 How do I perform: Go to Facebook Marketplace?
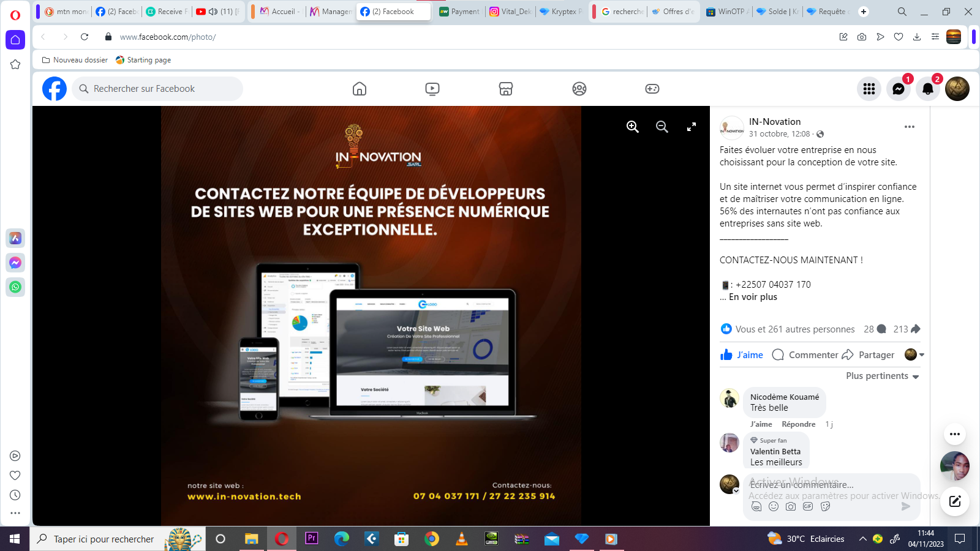[x=506, y=89]
